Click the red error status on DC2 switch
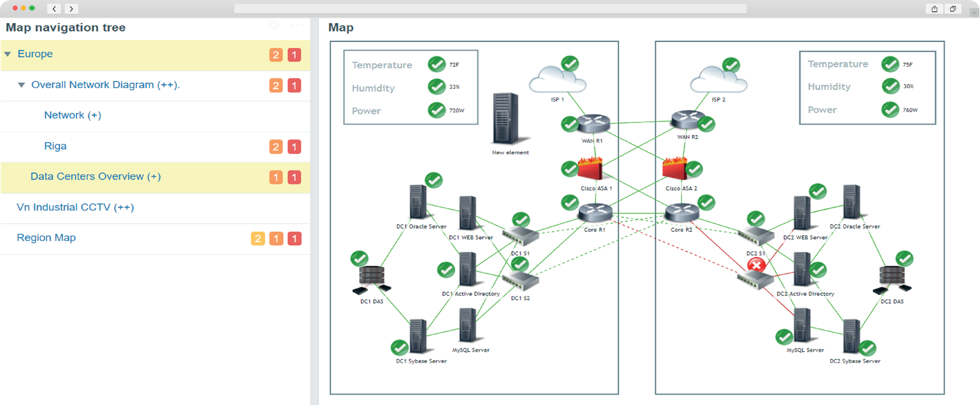 click(756, 266)
